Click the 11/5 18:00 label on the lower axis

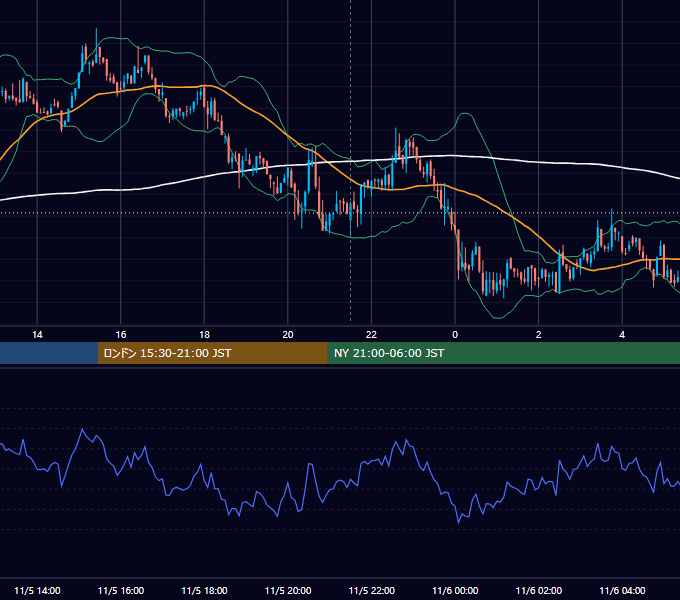pyautogui.click(x=204, y=590)
